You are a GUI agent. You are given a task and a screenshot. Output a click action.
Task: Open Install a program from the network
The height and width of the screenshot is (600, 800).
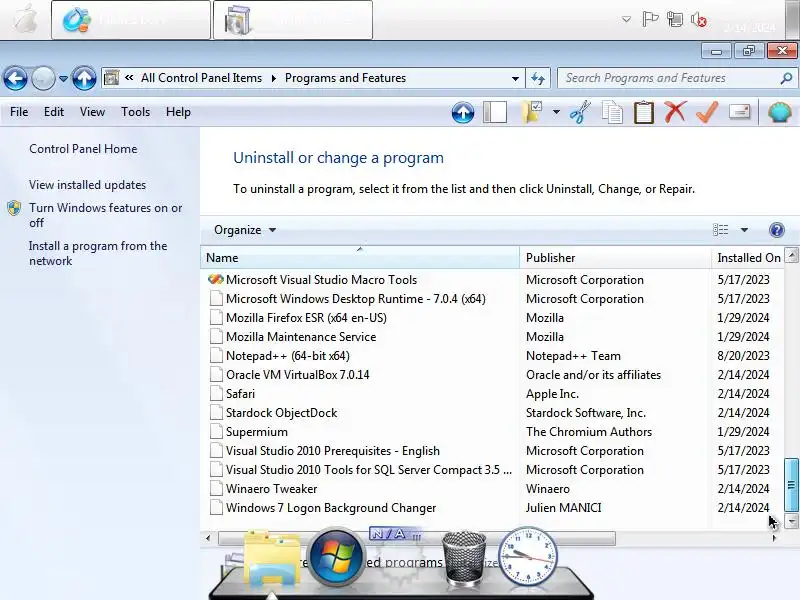click(97, 253)
